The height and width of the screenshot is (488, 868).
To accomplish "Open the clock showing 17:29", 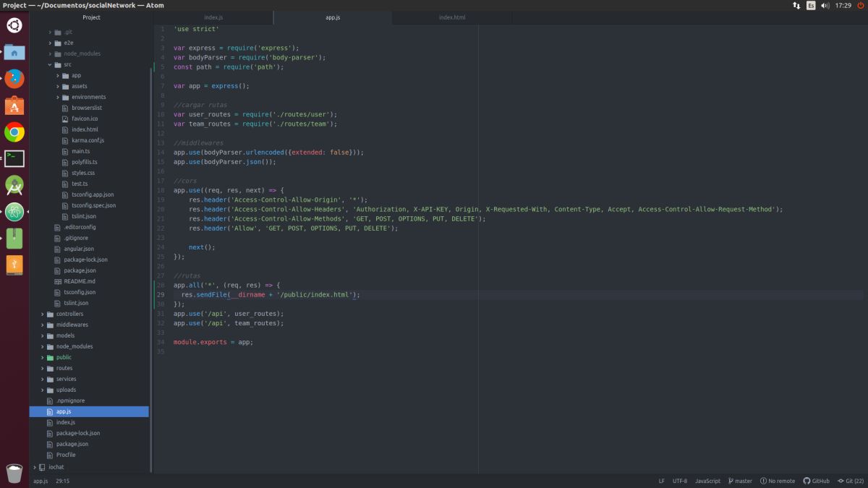I will [x=843, y=5].
